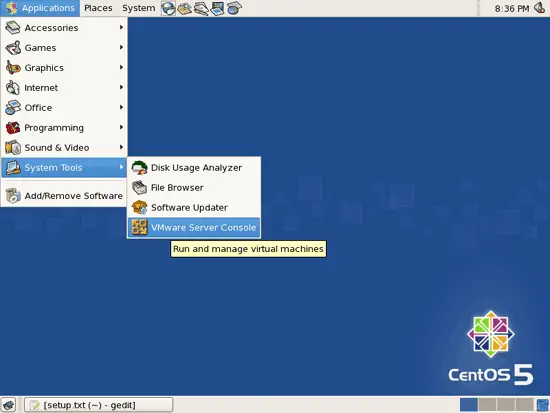Click the 8:36 PM clock
The width and height of the screenshot is (550, 413).
[x=512, y=8]
